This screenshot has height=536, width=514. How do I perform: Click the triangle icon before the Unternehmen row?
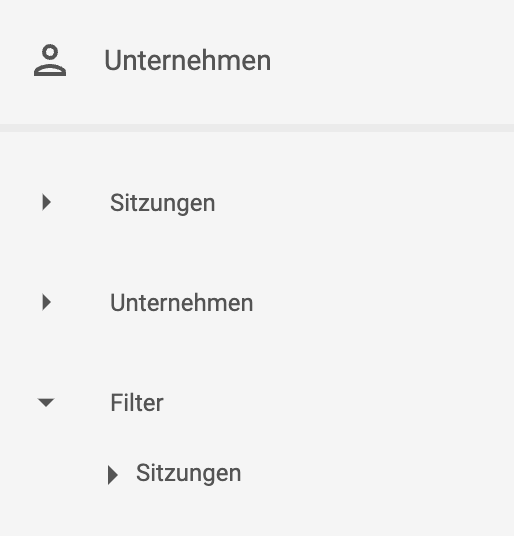tap(46, 303)
